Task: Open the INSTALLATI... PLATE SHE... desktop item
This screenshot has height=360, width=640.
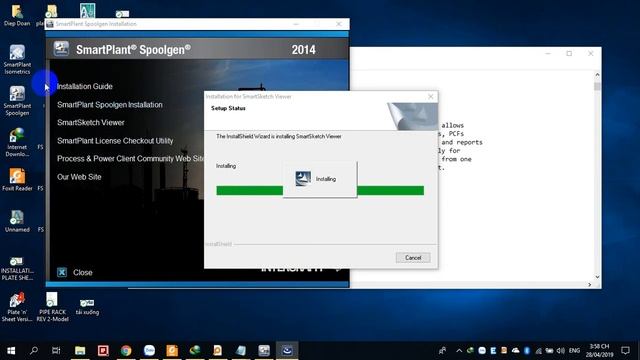Action: point(17,269)
